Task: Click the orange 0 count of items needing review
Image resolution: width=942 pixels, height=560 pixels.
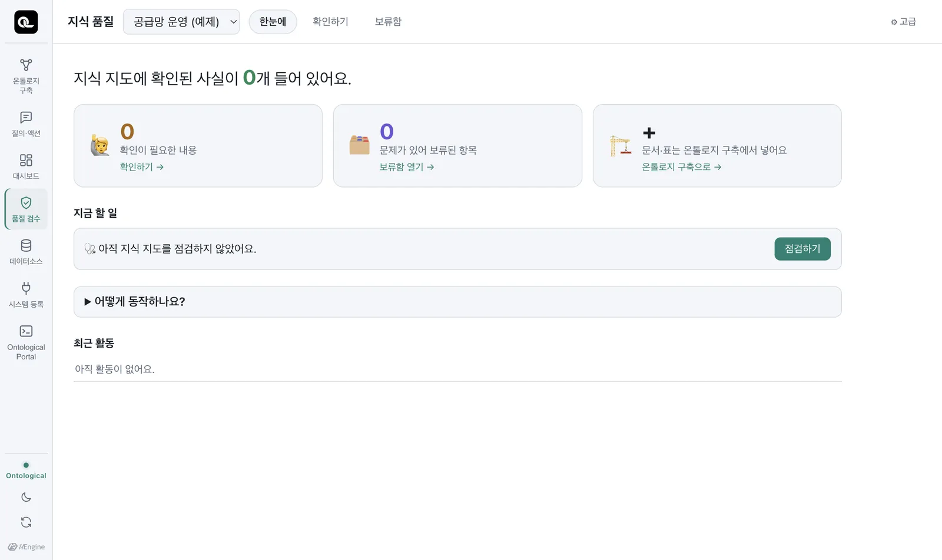Action: pyautogui.click(x=127, y=132)
